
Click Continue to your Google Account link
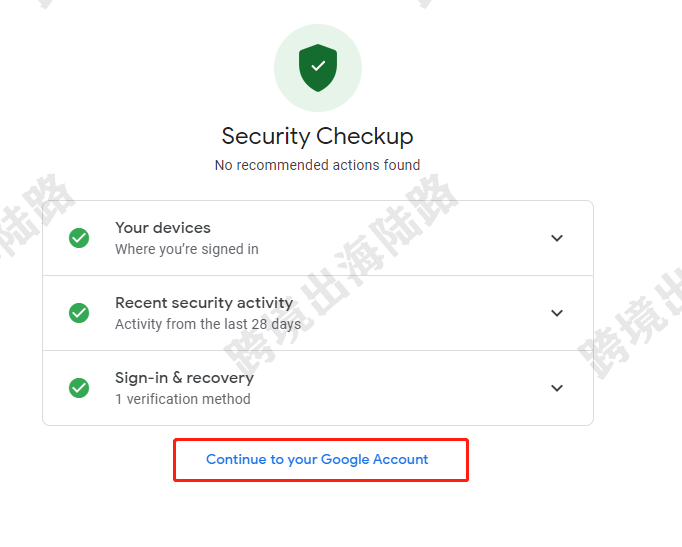click(x=317, y=459)
